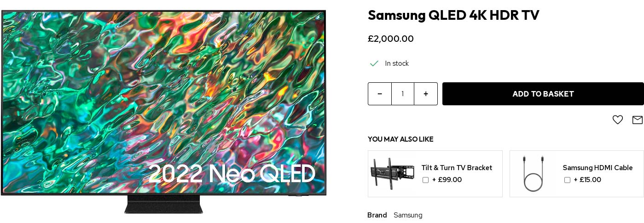Image resolution: width=644 pixels, height=223 pixels.
Task: Click the £2,000.00 price
Action: coord(391,39)
